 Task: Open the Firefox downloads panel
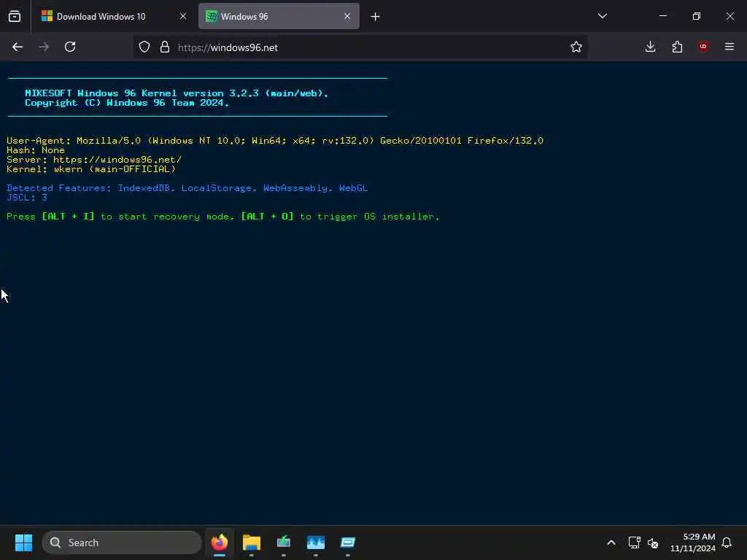coord(650,47)
